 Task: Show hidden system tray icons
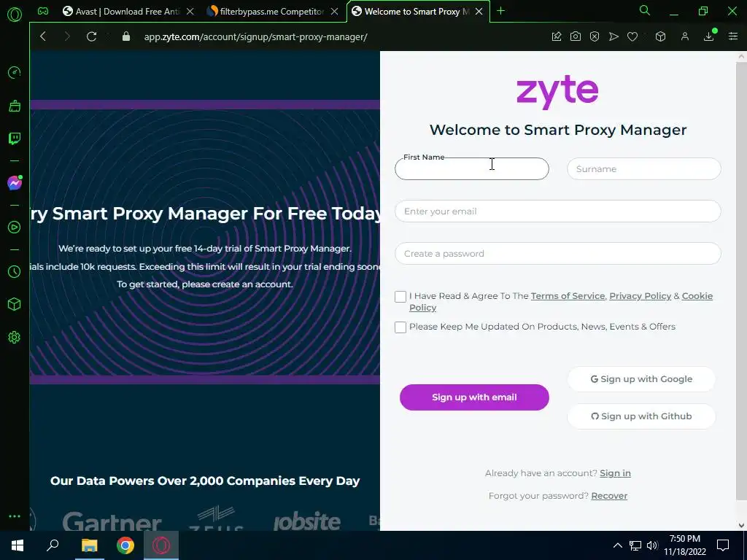(x=617, y=545)
